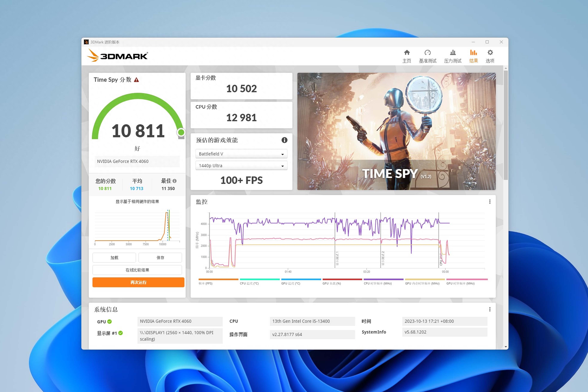The width and height of the screenshot is (588, 392).
Task: Toggle the 帧率 (FPS) orange legend
Action: (x=218, y=281)
